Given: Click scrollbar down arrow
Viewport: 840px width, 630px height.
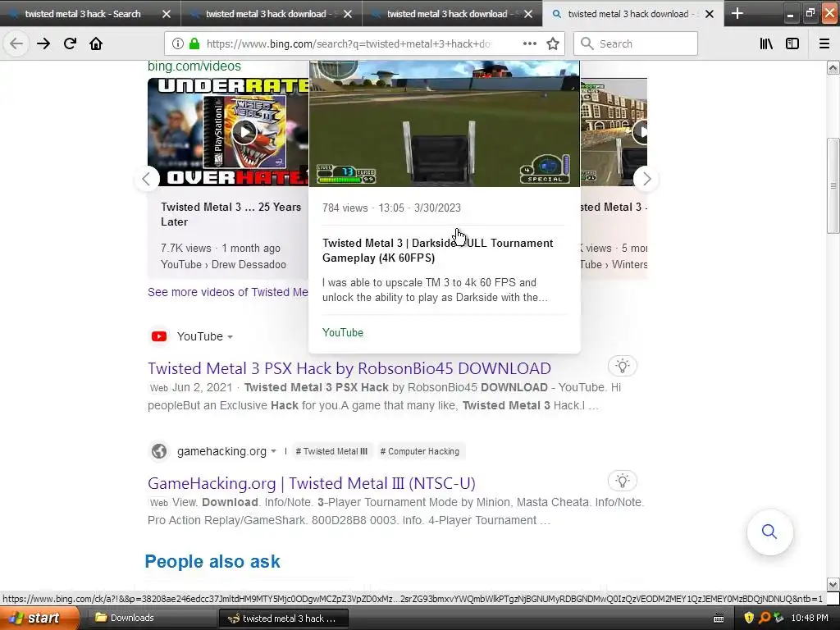Looking at the screenshot, I should pyautogui.click(x=833, y=584).
